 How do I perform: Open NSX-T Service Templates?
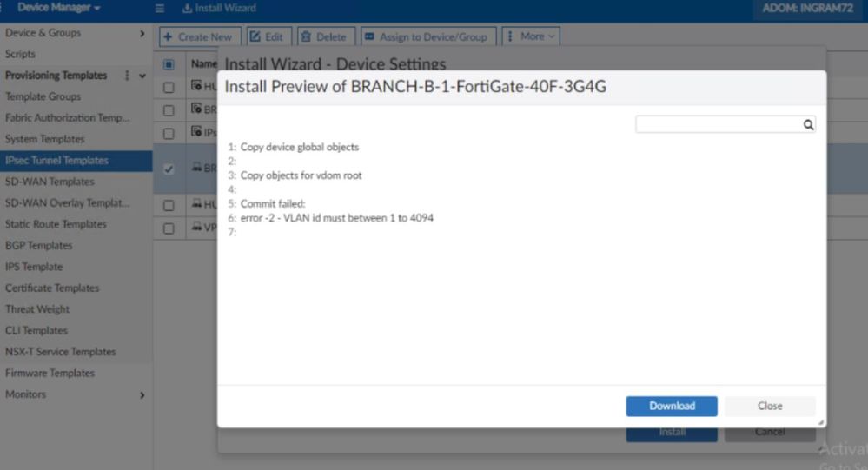[x=60, y=352]
